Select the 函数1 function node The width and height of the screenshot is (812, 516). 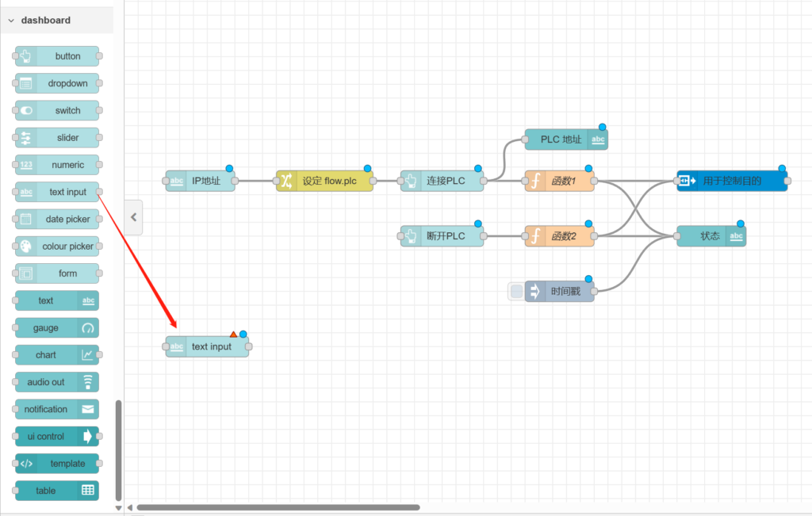tap(560, 181)
